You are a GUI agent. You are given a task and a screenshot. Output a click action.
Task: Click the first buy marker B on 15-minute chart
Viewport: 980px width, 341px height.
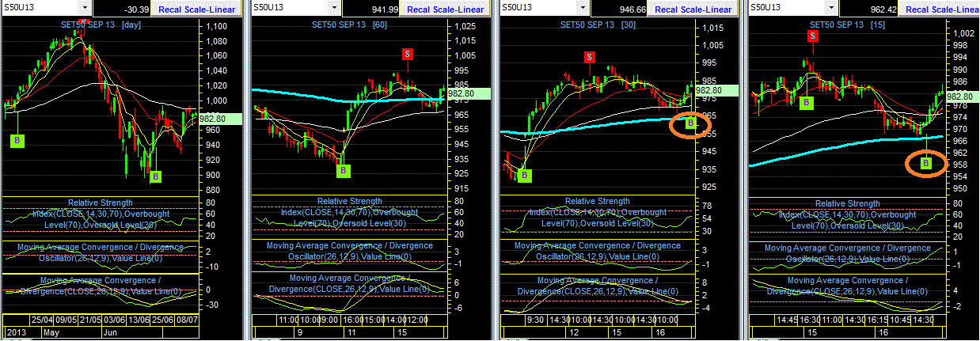click(x=806, y=103)
